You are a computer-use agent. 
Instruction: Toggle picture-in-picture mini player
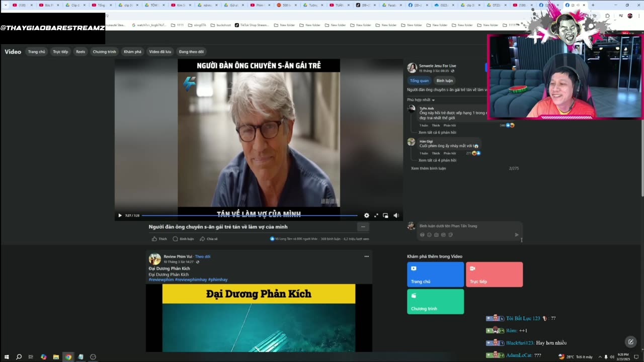[385, 215]
